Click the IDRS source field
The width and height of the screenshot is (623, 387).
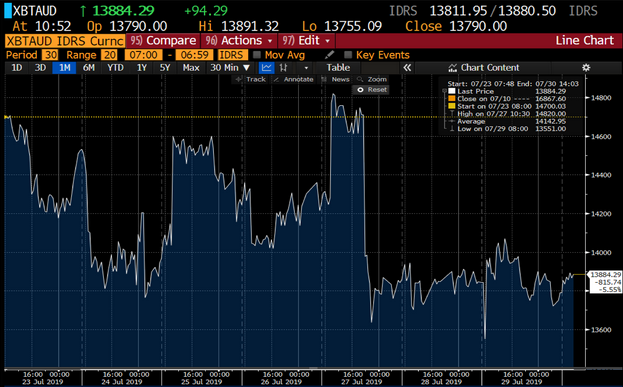coord(232,55)
